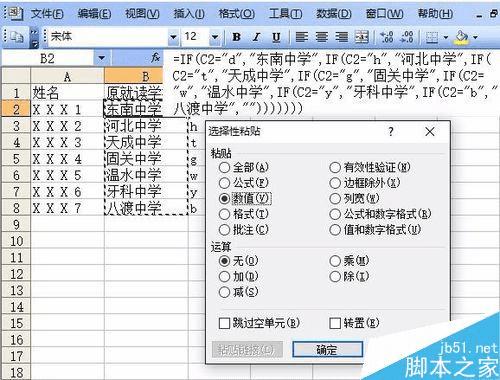The image size is (500, 380).
Task: Select the 格式(T) paste option
Action: point(244,214)
